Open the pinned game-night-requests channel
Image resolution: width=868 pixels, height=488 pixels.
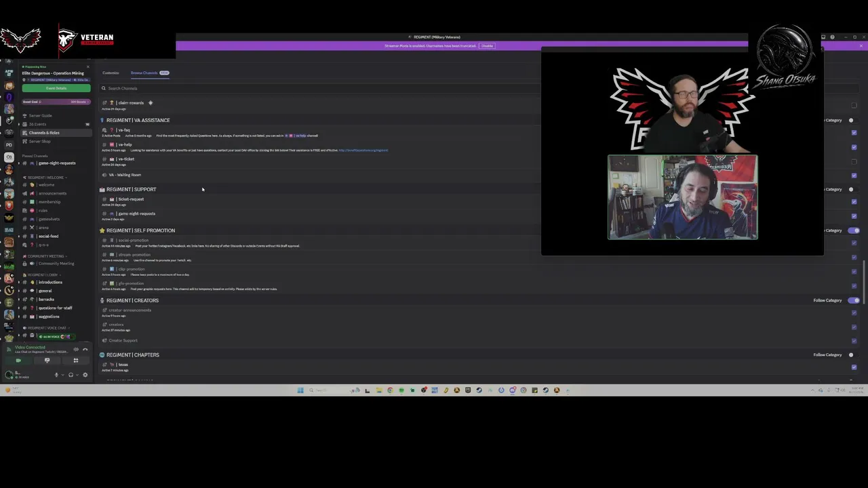click(55, 163)
